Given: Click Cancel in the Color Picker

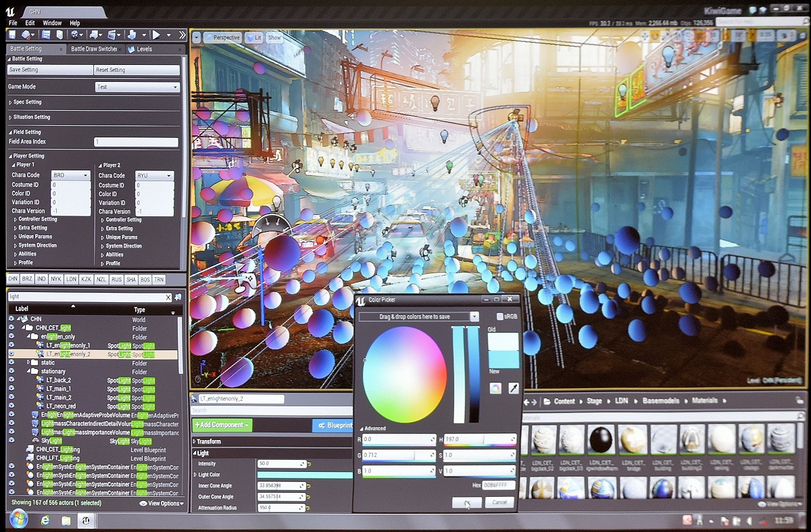Looking at the screenshot, I should 499,502.
